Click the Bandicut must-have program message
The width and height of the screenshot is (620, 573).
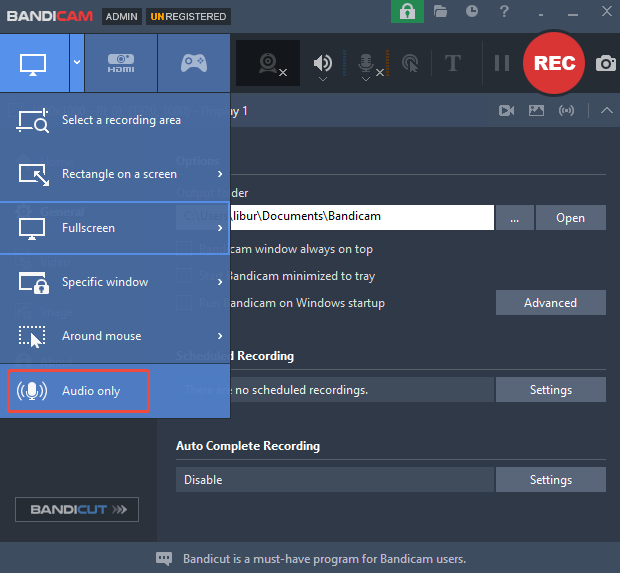(x=324, y=559)
